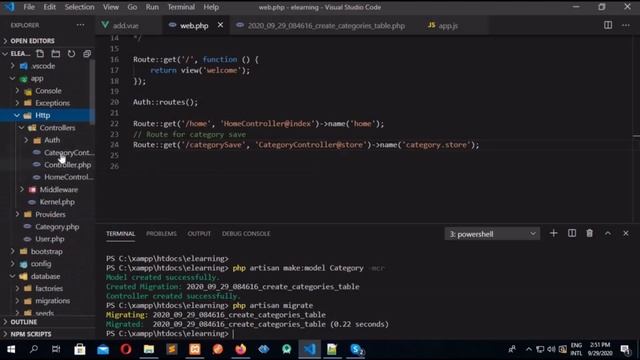Maximize the terminal panel size
This screenshot has height=360, width=640.
608,233
